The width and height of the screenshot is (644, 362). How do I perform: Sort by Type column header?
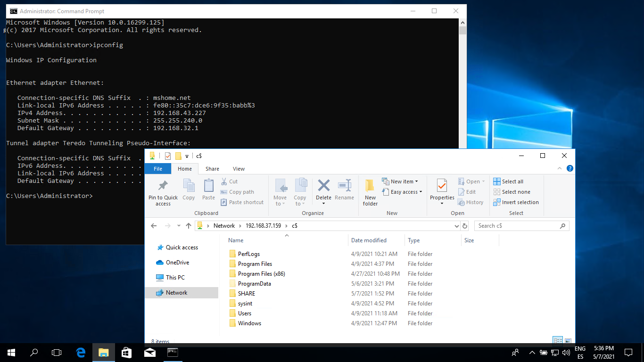point(432,240)
